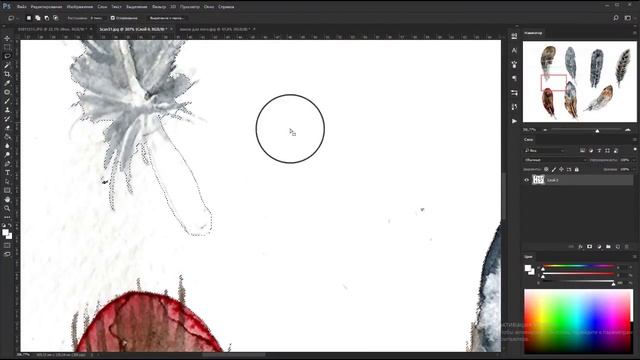Select the Eyedropper tool

pos(7,83)
